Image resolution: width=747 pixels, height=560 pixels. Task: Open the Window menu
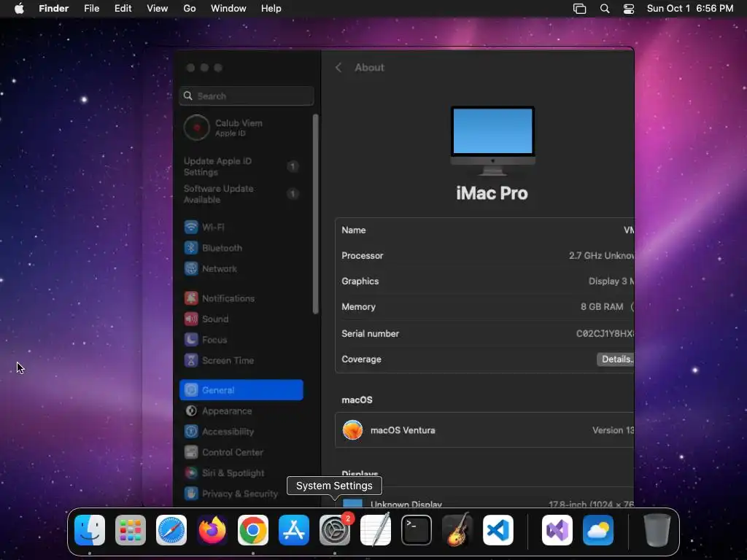coord(228,9)
